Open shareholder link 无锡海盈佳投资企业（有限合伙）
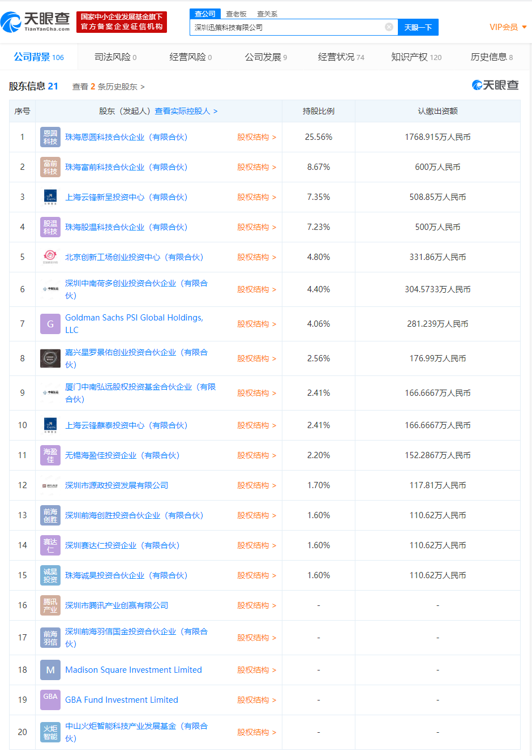Screen dimensions: 532x756 [122, 455]
